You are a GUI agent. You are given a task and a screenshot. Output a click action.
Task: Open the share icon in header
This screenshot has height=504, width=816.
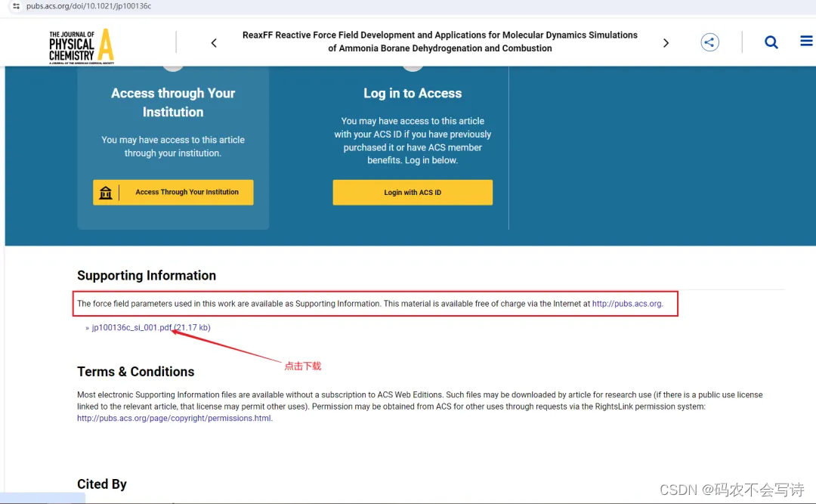[x=709, y=42]
